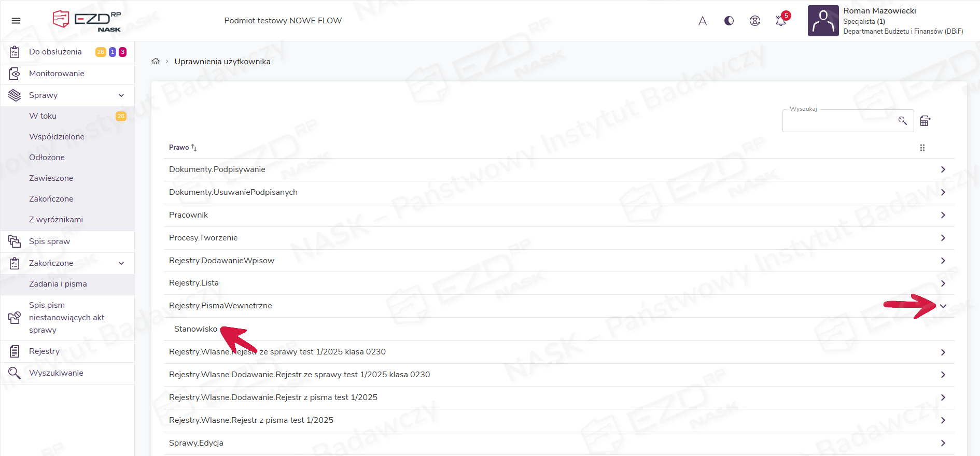
Task: Select W toku under Sprawy
Action: click(x=43, y=116)
